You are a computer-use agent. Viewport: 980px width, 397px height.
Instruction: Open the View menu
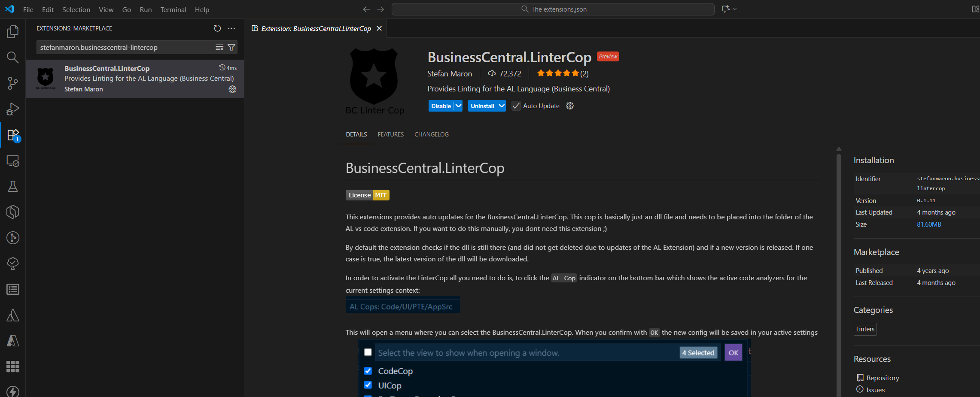106,9
